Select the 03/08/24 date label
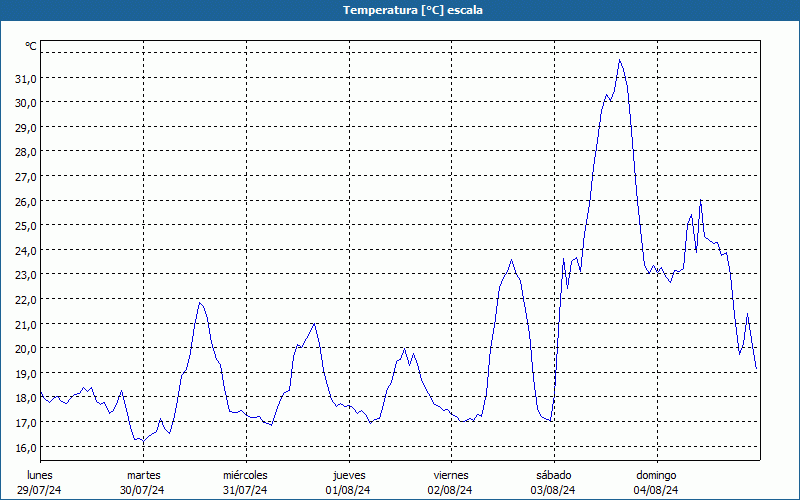 click(x=553, y=490)
